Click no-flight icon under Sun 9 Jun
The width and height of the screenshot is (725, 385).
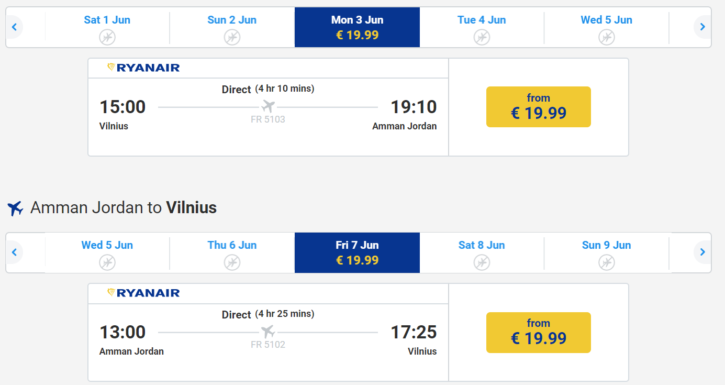click(607, 263)
